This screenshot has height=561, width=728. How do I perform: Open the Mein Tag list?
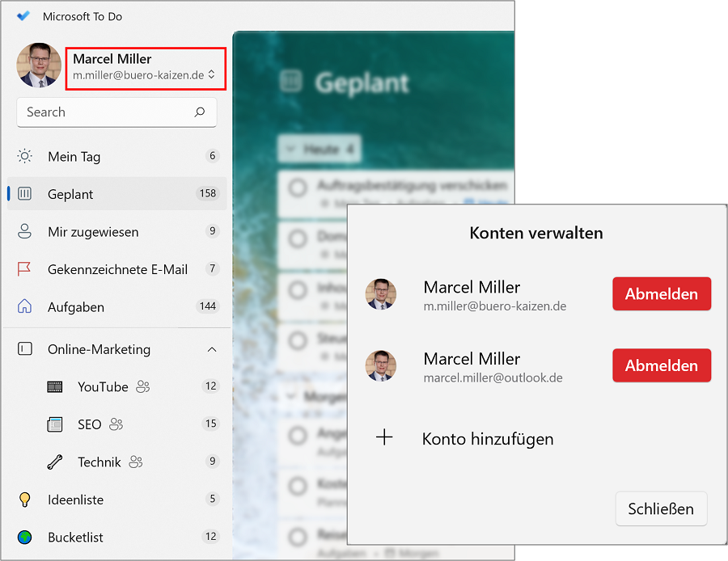pyautogui.click(x=116, y=156)
